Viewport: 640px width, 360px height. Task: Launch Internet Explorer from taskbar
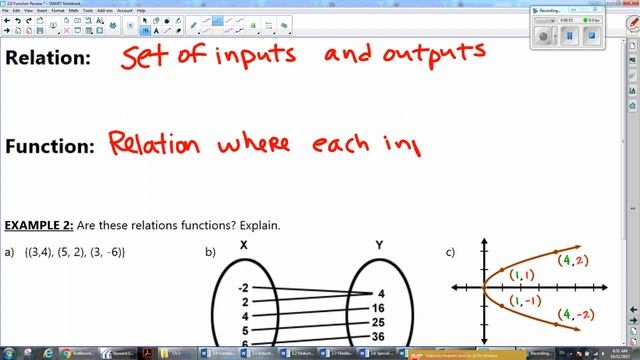[48, 353]
